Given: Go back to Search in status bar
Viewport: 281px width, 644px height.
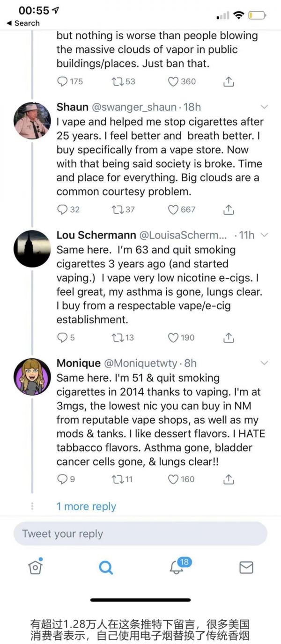Looking at the screenshot, I should (x=23, y=23).
